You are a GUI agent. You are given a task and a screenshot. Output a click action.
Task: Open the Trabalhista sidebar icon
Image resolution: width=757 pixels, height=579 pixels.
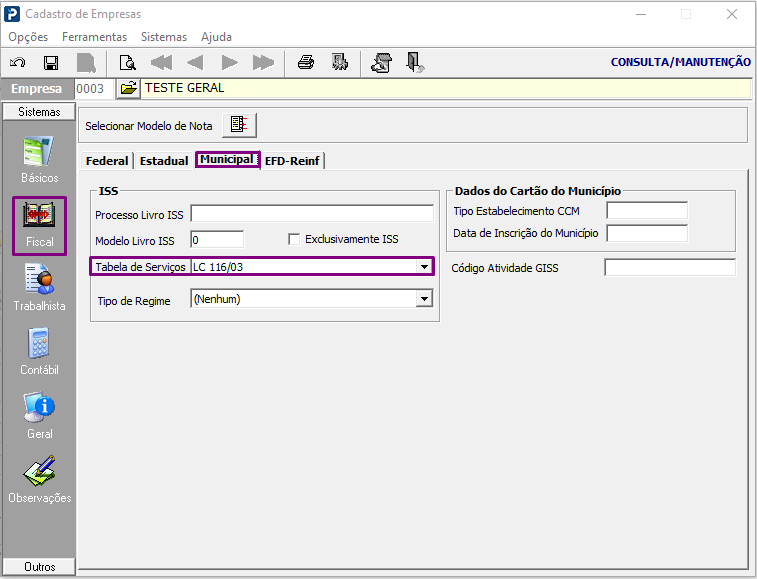coord(39,287)
